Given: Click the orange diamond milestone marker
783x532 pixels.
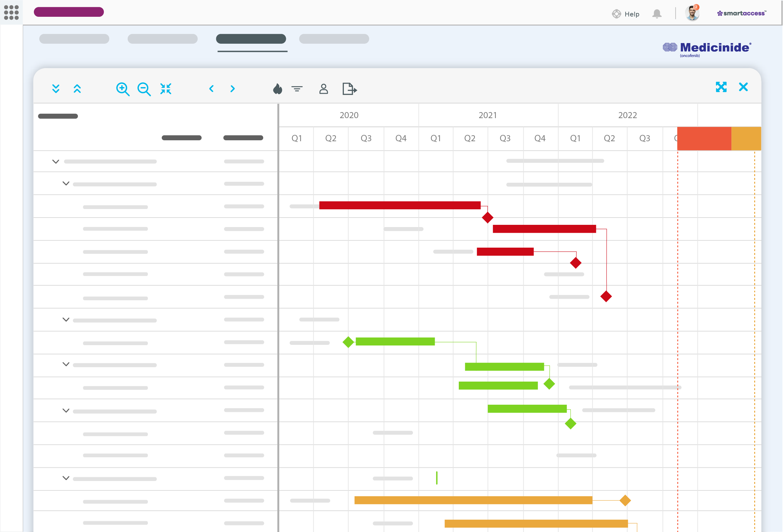Looking at the screenshot, I should [625, 501].
